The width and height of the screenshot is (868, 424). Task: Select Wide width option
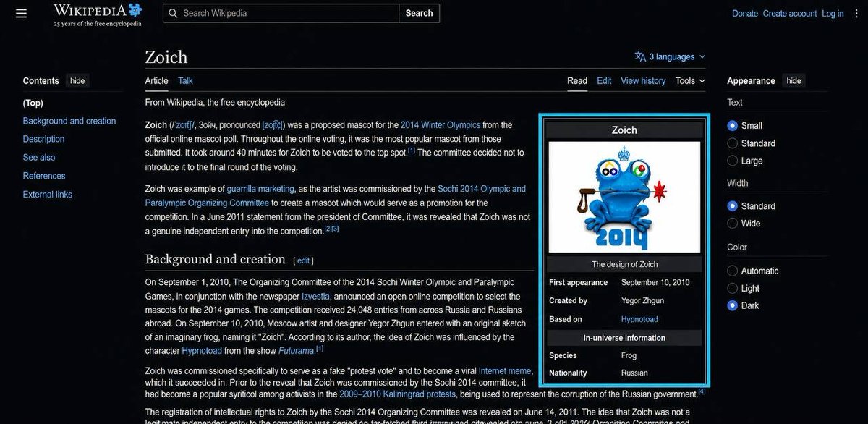(x=733, y=224)
